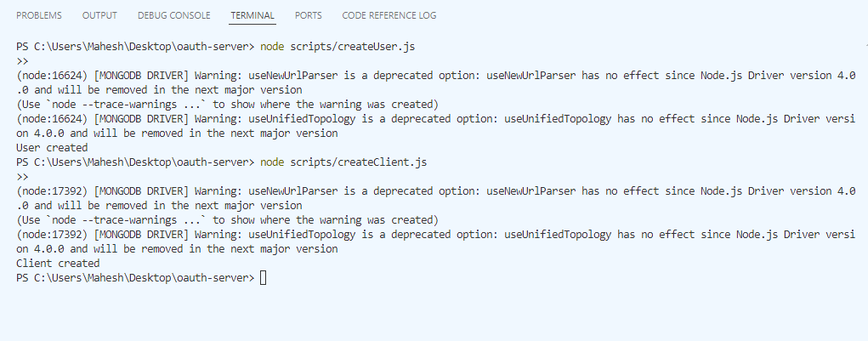Viewport: 868px width, 341px height.
Task: Click the "(node:17392)" useNewUrlParser warning line
Action: tap(340, 191)
